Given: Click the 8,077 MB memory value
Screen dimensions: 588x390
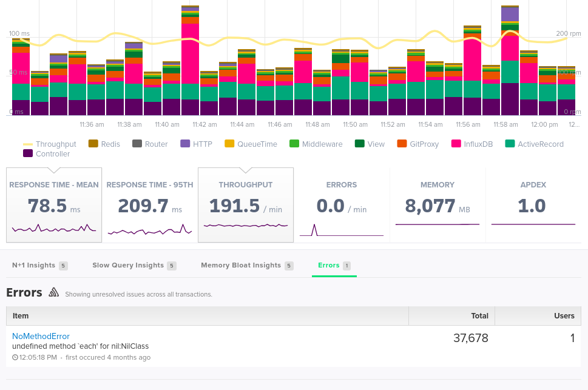Looking at the screenshot, I should (x=438, y=206).
